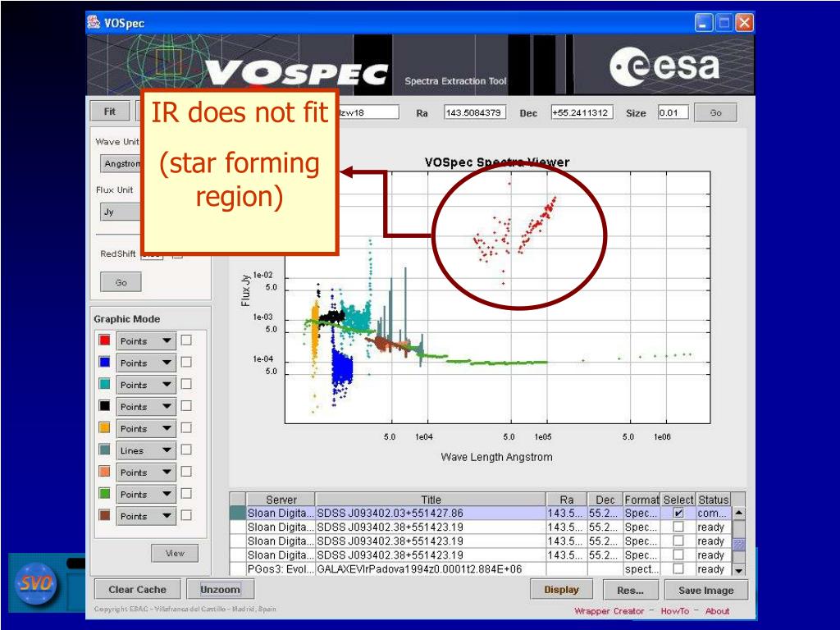Click the VOSpec title bar app icon

[94, 23]
